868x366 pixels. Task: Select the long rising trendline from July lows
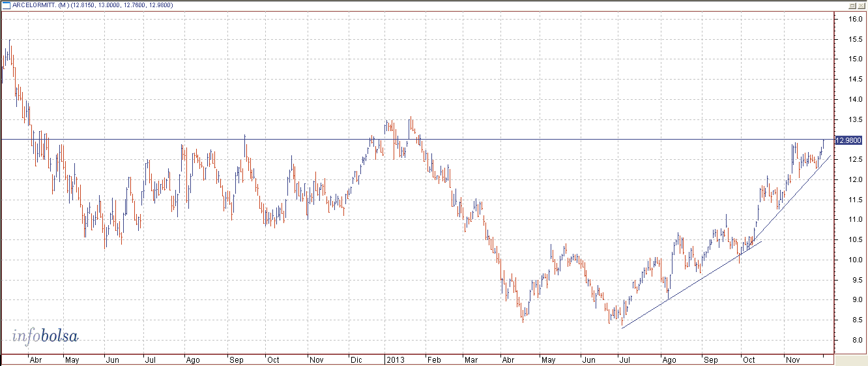[x=691, y=285]
